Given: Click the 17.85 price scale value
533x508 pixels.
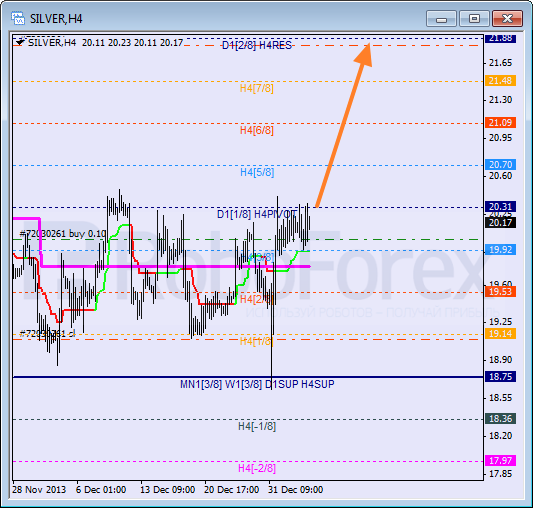Looking at the screenshot, I should pos(500,474).
